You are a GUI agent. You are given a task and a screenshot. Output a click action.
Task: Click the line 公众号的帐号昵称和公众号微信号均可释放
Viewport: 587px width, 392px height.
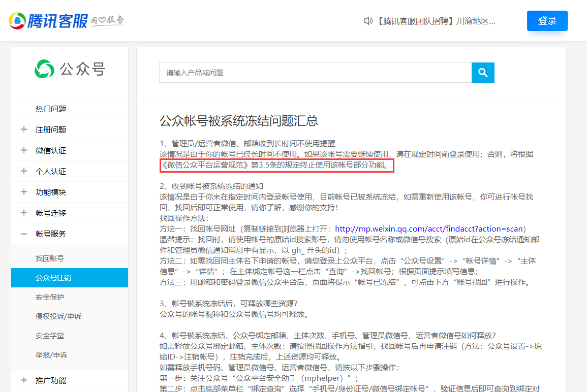234,314
